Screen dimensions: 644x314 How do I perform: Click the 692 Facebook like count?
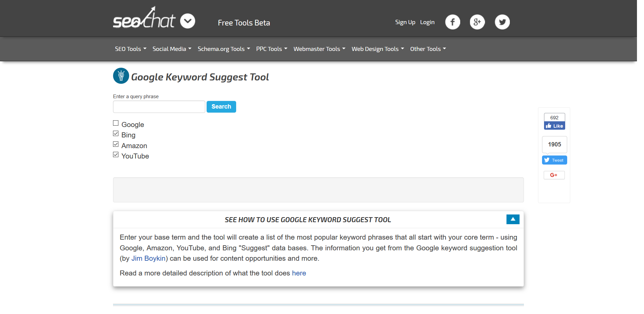[554, 118]
